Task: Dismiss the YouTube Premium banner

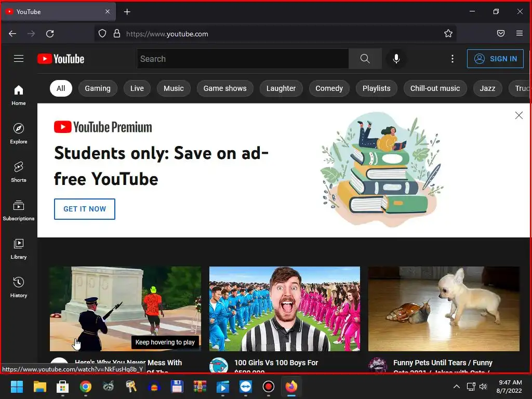Action: pyautogui.click(x=519, y=115)
